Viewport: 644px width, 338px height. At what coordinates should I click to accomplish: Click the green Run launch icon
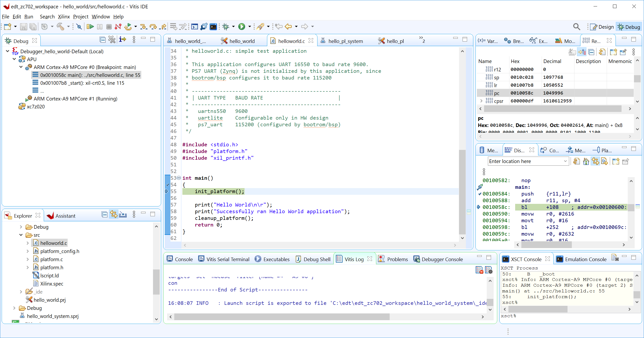click(x=242, y=26)
